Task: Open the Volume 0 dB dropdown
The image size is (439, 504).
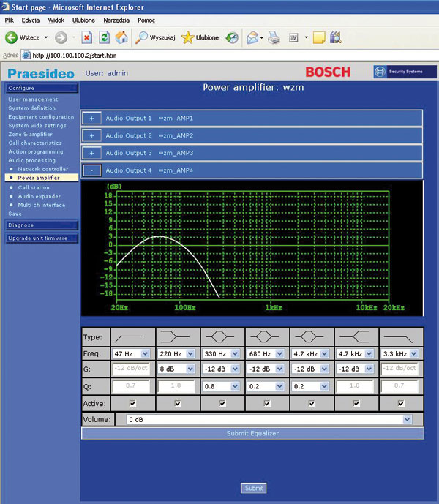Action: [x=407, y=419]
